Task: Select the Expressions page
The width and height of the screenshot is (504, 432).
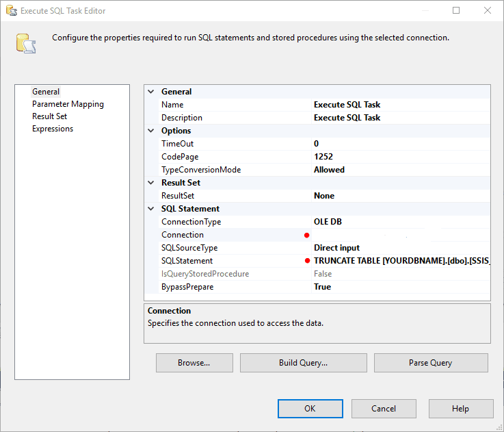Action: click(53, 129)
